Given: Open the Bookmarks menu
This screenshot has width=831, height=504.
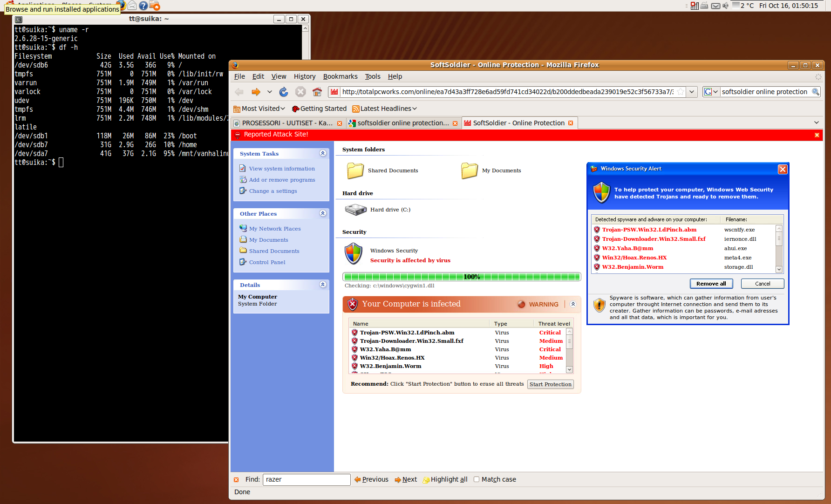Looking at the screenshot, I should 340,76.
